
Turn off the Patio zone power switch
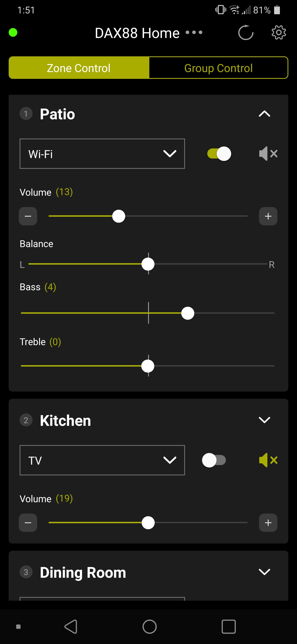219,154
